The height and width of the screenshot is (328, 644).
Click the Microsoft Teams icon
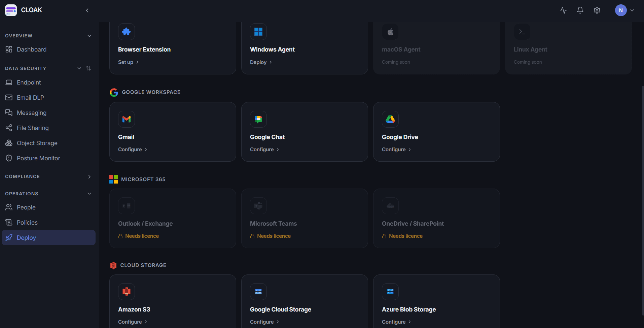coord(258,206)
